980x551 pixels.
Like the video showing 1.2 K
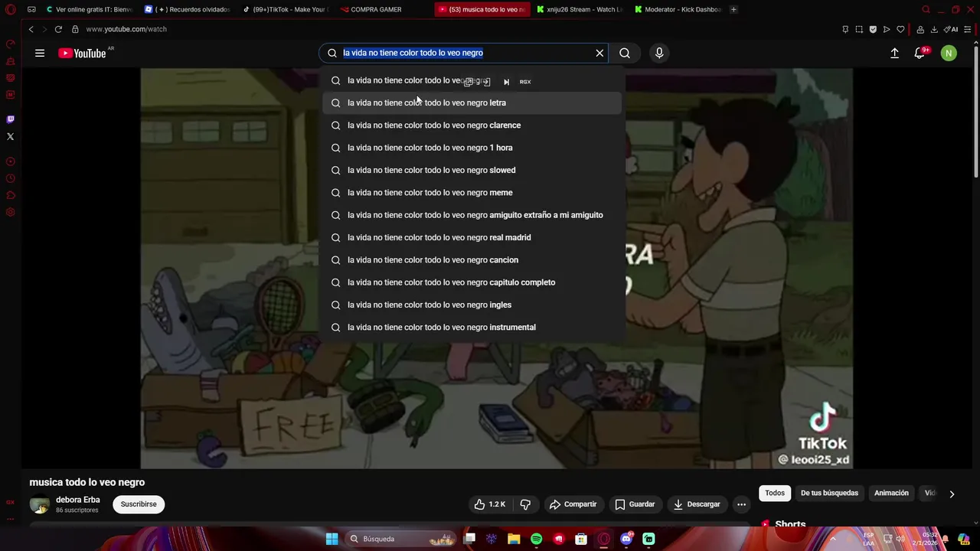[489, 504]
